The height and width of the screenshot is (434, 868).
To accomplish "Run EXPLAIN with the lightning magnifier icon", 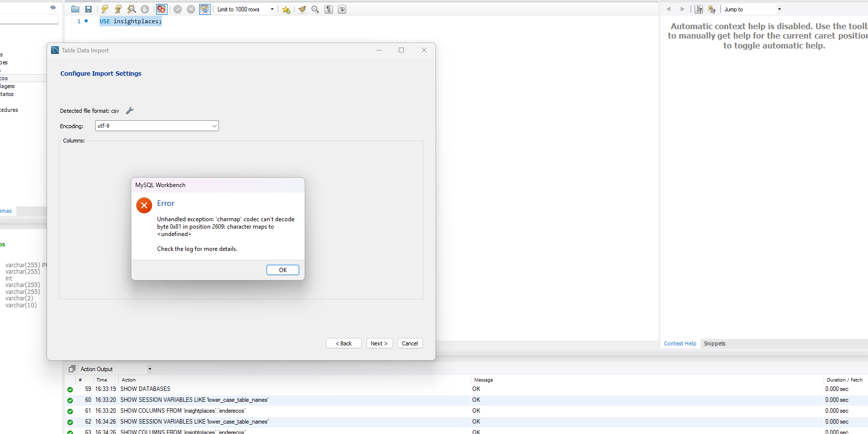I will (x=132, y=9).
